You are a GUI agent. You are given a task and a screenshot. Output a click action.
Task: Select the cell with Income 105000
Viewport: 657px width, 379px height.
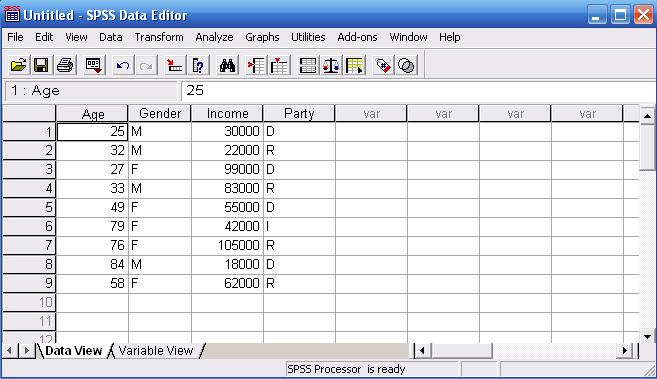[227, 245]
